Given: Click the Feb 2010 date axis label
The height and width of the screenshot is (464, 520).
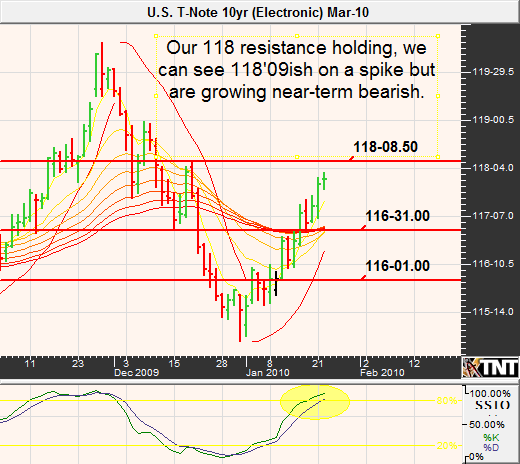Looking at the screenshot, I should 382,373.
